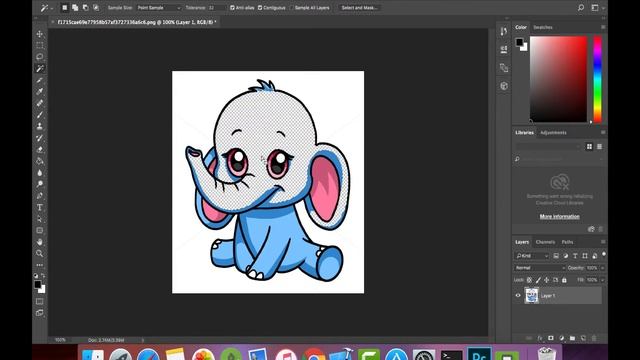The width and height of the screenshot is (640, 360).
Task: Toggle lock position icon
Action: coord(547,280)
